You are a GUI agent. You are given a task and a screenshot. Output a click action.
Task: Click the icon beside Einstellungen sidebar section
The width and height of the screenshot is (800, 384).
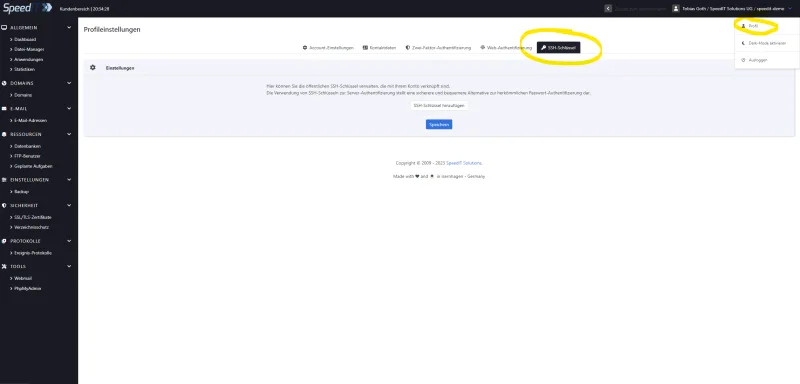pyautogui.click(x=5, y=180)
